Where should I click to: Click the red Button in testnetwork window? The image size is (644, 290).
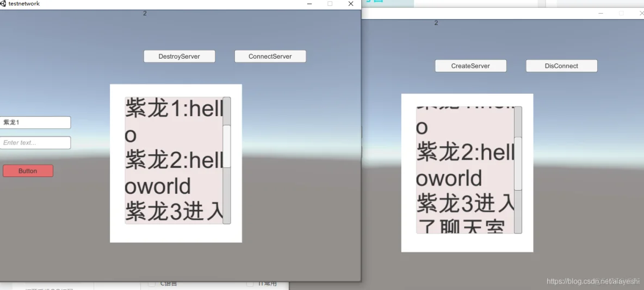tap(28, 171)
